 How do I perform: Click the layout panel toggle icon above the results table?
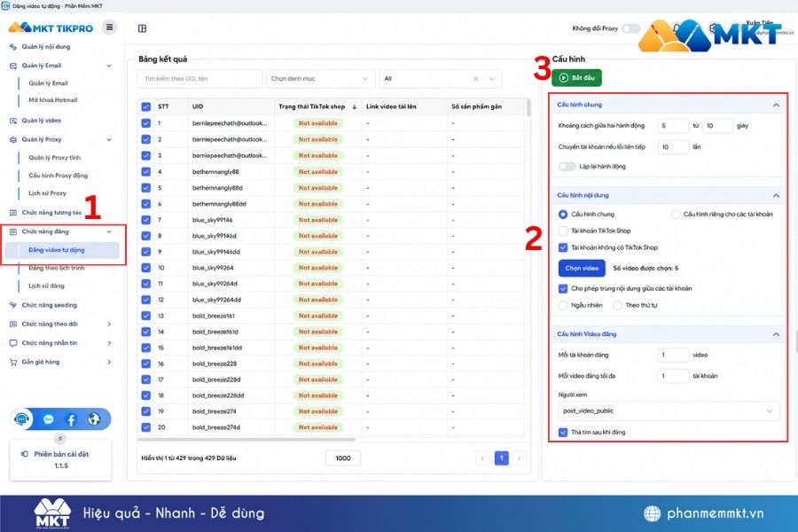[x=143, y=28]
